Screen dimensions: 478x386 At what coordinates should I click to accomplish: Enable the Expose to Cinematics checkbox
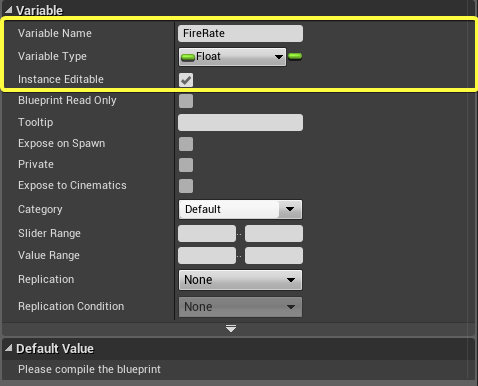pos(186,186)
